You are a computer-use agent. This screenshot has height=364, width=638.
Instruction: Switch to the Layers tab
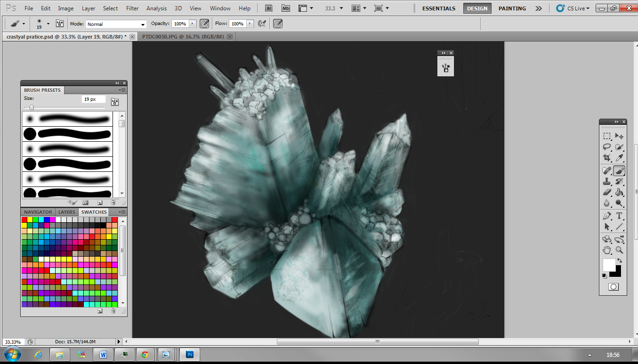(x=67, y=212)
